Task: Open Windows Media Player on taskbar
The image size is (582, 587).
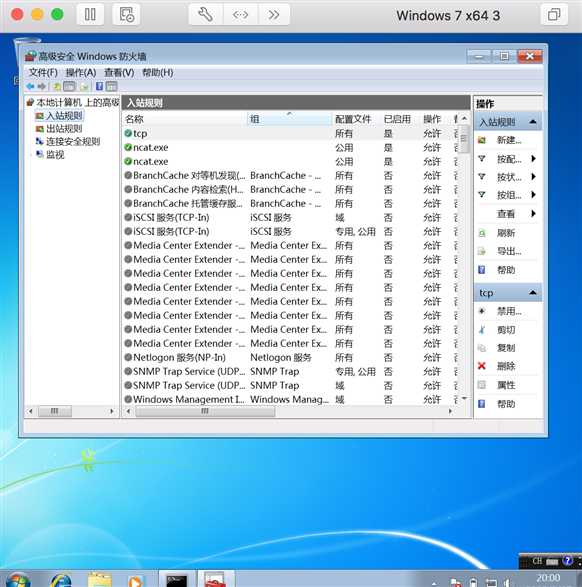Action: [x=135, y=581]
